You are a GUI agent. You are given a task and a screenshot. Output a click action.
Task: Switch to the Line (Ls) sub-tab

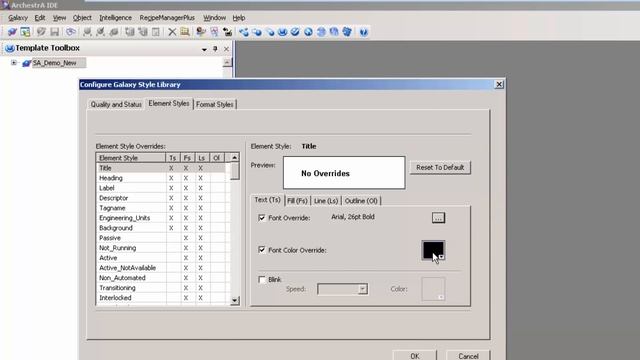[326, 201]
